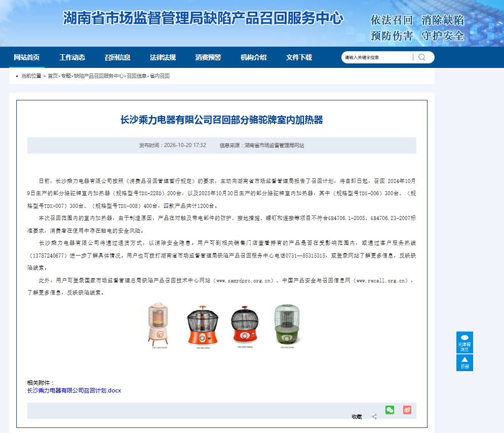Viewport: 504px width, 433px height.
Task: View the cream-colored heater product image
Action: point(158,325)
